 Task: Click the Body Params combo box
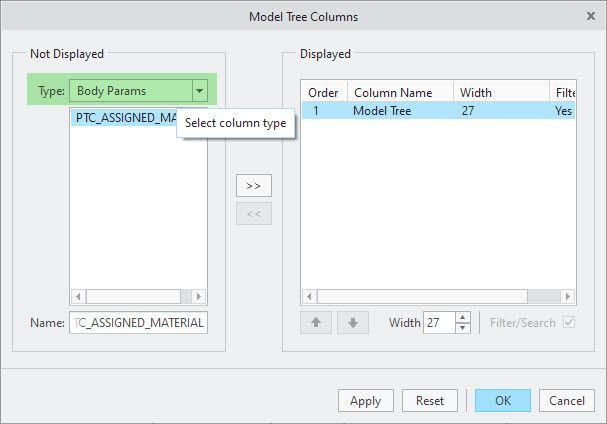pyautogui.click(x=130, y=91)
